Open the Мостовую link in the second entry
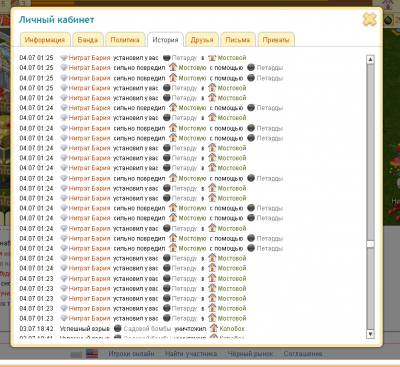The width and height of the screenshot is (400, 367). (x=192, y=68)
